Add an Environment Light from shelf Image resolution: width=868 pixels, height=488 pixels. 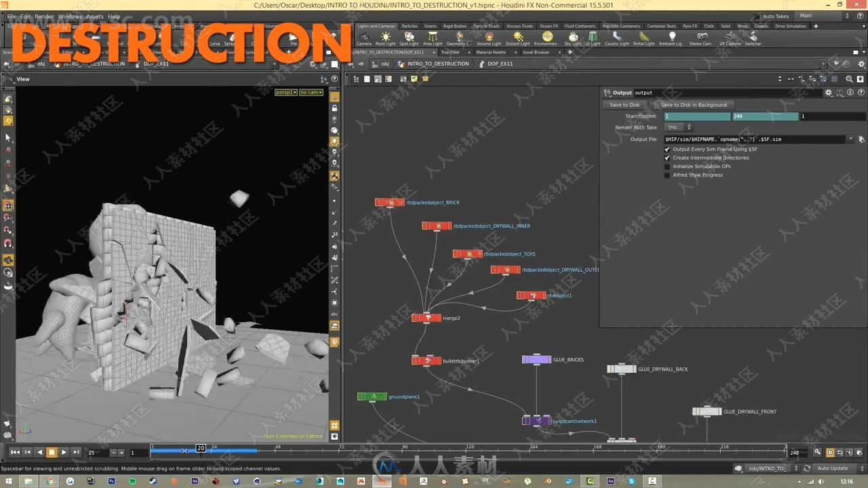coord(546,39)
